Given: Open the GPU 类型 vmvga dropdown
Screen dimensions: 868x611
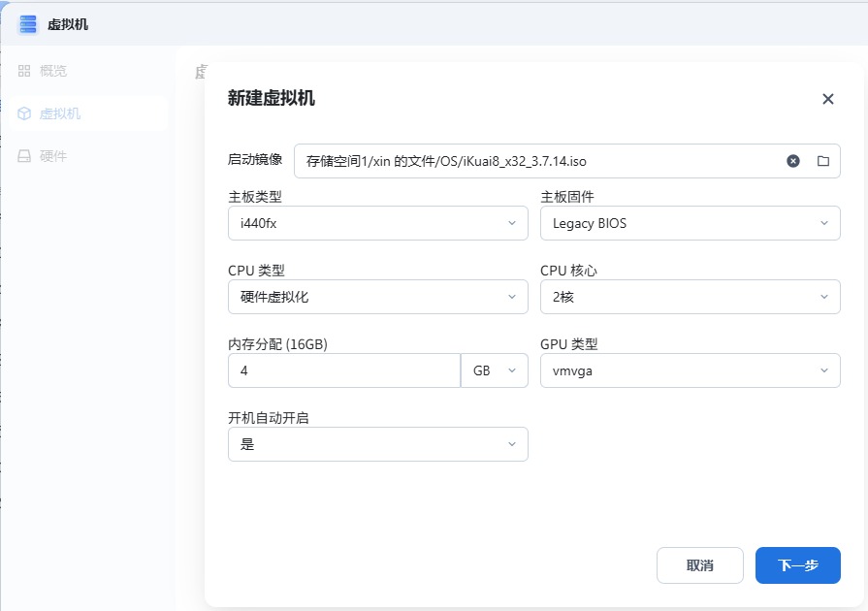Looking at the screenshot, I should click(x=690, y=370).
